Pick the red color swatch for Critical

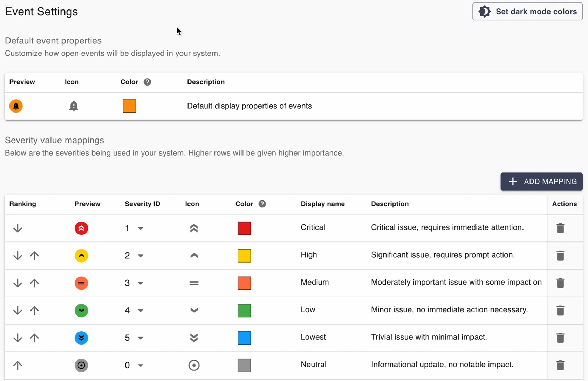244,228
